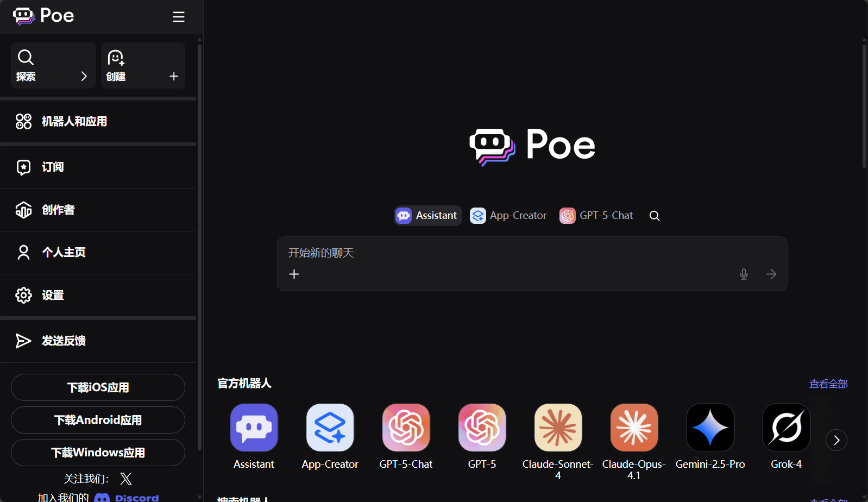Open the Assistant bot icon in official bots
This screenshot has height=502, width=868.
[x=254, y=428]
